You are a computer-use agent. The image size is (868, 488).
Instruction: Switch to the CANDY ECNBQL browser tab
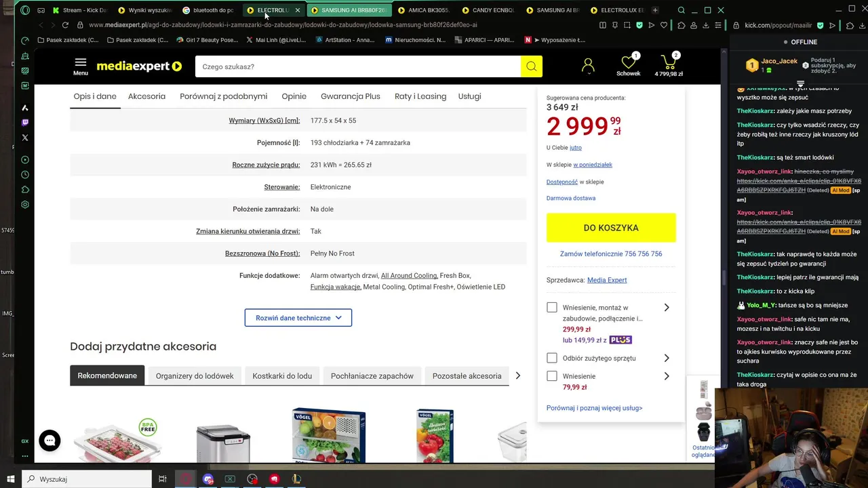point(488,10)
